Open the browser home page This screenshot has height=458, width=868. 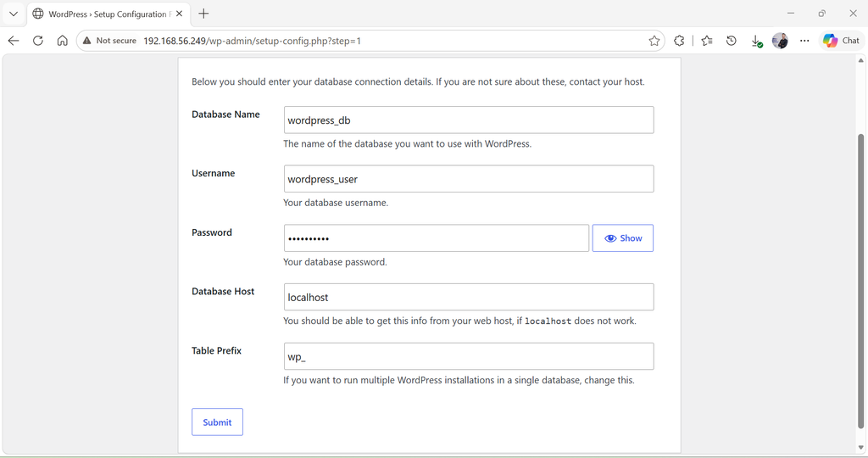pos(63,41)
